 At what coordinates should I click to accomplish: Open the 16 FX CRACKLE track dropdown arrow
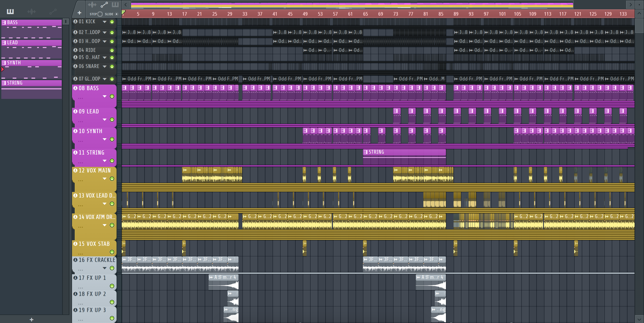tap(104, 268)
